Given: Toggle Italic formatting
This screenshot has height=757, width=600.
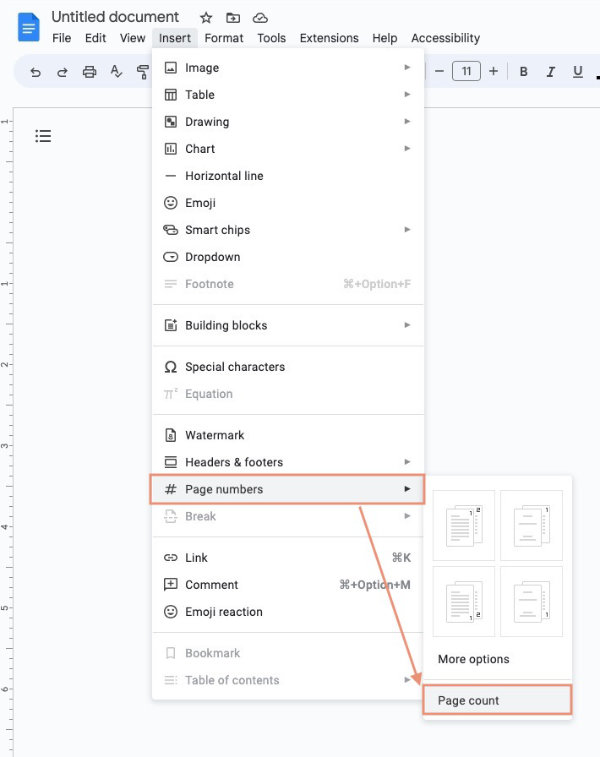Looking at the screenshot, I should (x=550, y=72).
